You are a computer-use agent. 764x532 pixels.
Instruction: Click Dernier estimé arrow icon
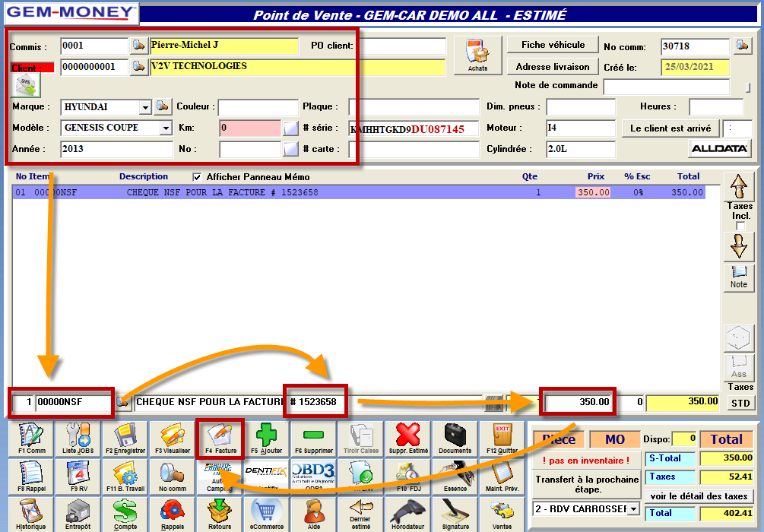[x=360, y=514]
